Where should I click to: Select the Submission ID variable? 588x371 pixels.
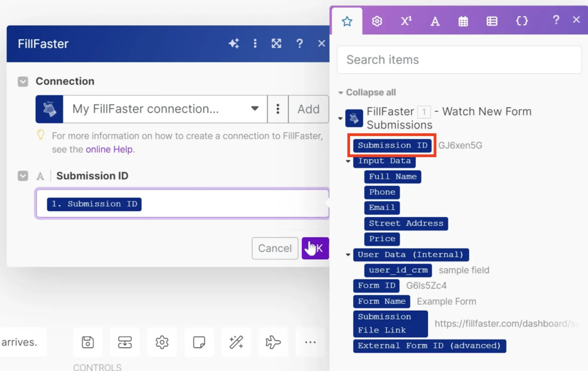[392, 145]
